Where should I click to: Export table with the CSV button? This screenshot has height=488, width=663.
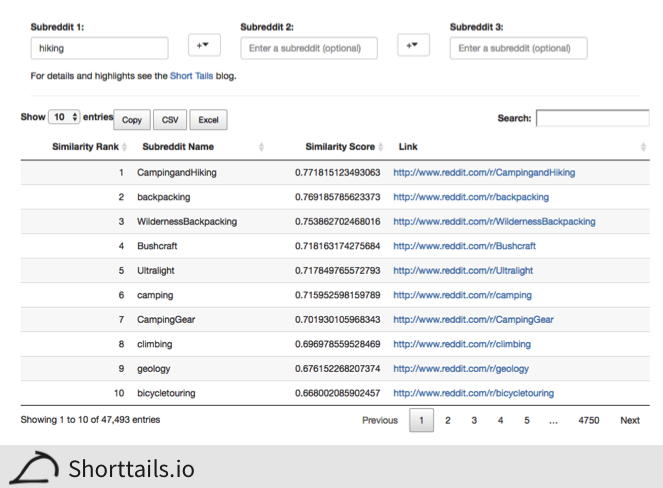[x=170, y=120]
